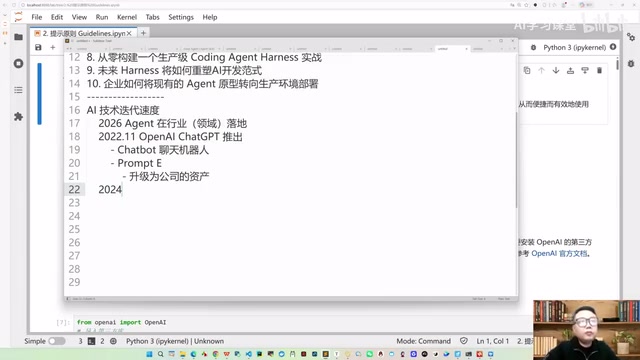Screen dimensions: 640x360
Task: Click the '- Prompt E' line
Action: click(x=136, y=163)
